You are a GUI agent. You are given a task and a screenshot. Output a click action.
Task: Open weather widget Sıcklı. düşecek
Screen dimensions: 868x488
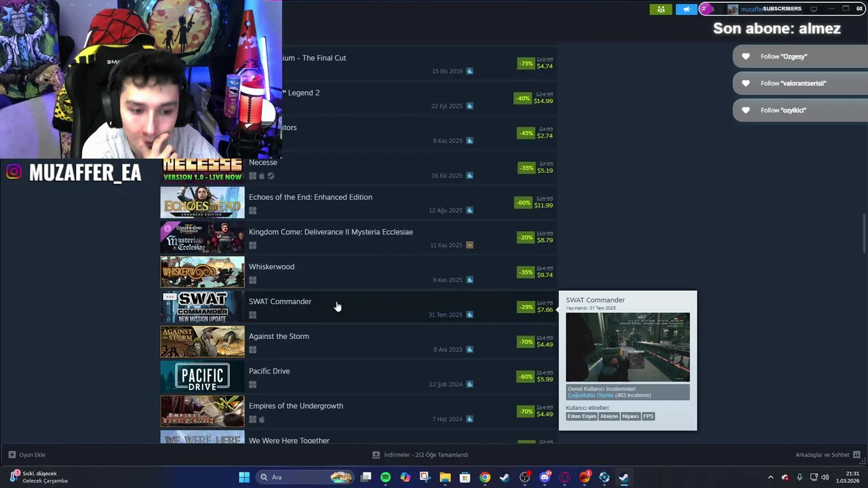pos(39,477)
